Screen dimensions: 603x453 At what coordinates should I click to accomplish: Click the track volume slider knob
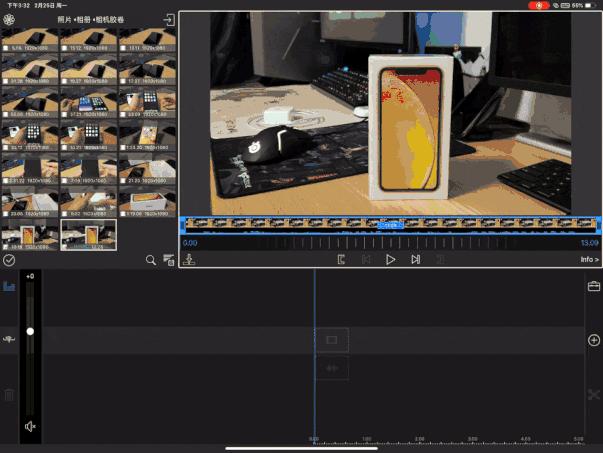point(30,331)
